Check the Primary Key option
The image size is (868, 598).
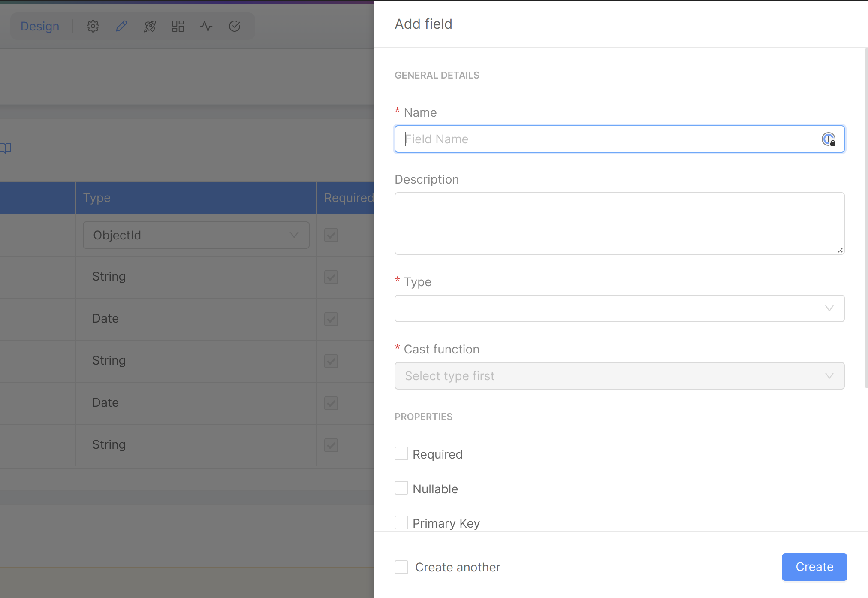[401, 522]
